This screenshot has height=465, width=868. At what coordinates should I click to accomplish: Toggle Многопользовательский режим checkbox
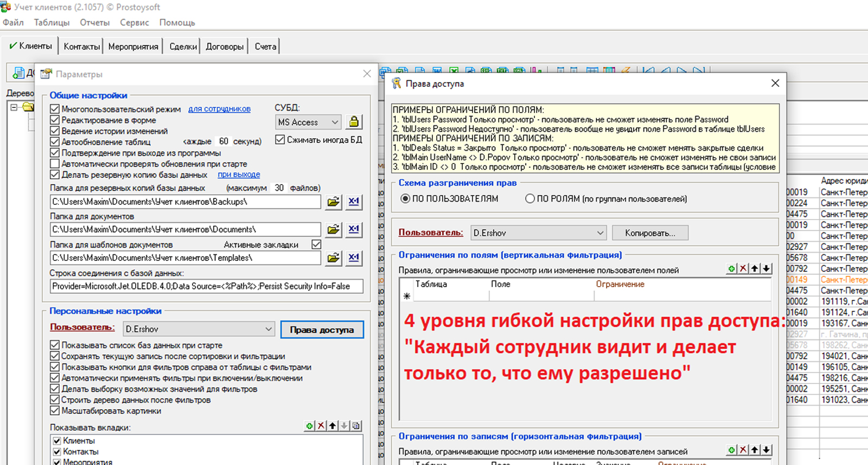[x=55, y=109]
